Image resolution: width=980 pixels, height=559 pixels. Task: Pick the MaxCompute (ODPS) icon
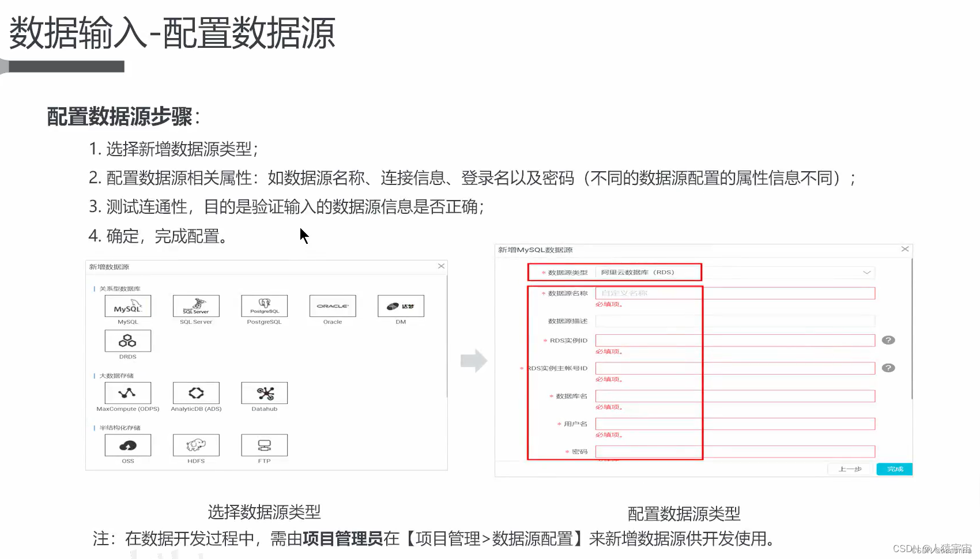click(128, 393)
